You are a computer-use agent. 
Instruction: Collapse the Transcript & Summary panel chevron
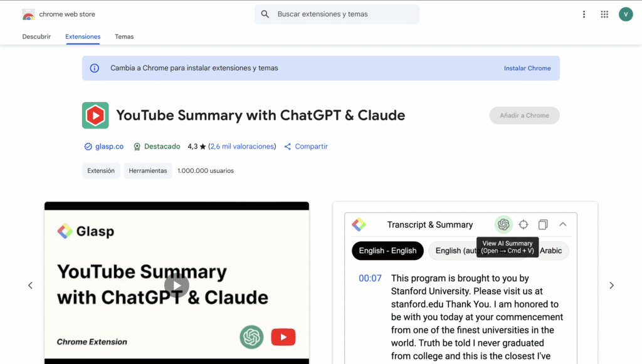tap(563, 224)
